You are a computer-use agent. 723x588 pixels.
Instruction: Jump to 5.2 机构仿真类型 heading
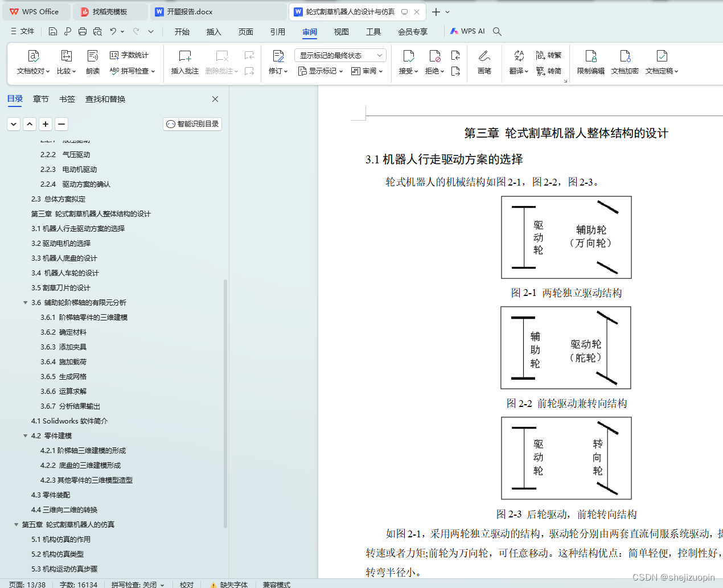(x=57, y=554)
